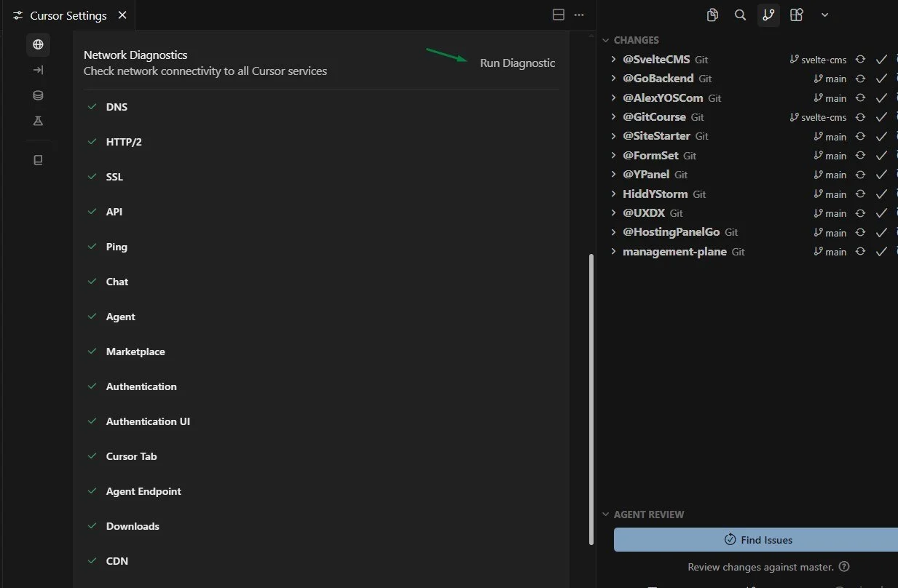The width and height of the screenshot is (898, 588).
Task: Sync changes for @SvelteCMS repository
Action: [x=861, y=60]
